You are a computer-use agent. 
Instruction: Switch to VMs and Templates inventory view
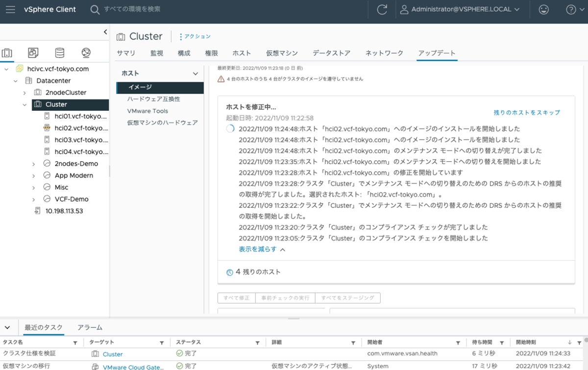point(33,52)
